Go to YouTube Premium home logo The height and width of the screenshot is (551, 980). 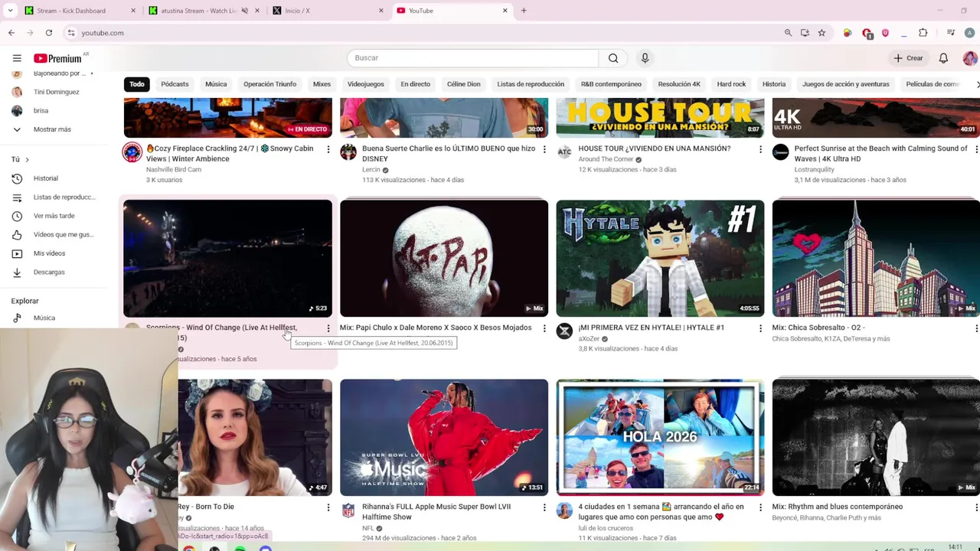point(57,58)
